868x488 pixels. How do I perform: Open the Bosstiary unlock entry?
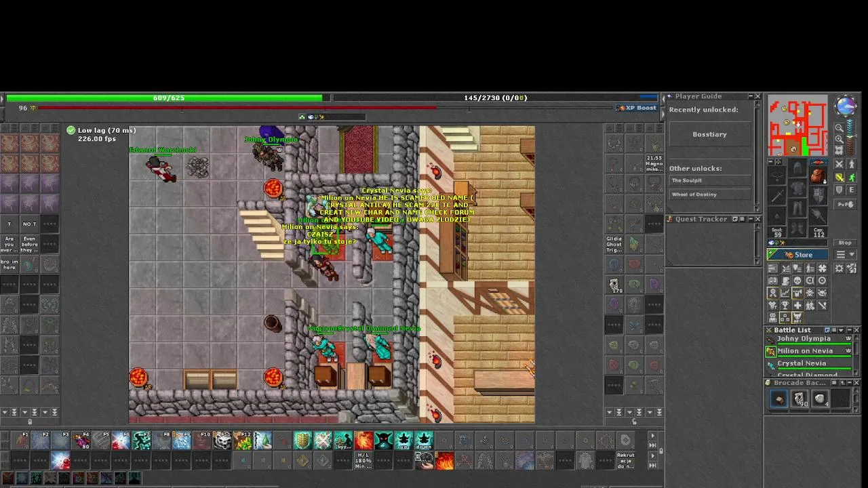[x=710, y=134]
